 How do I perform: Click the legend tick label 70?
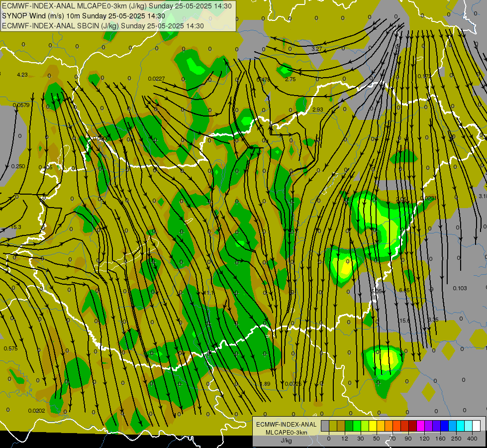[x=392, y=439]
